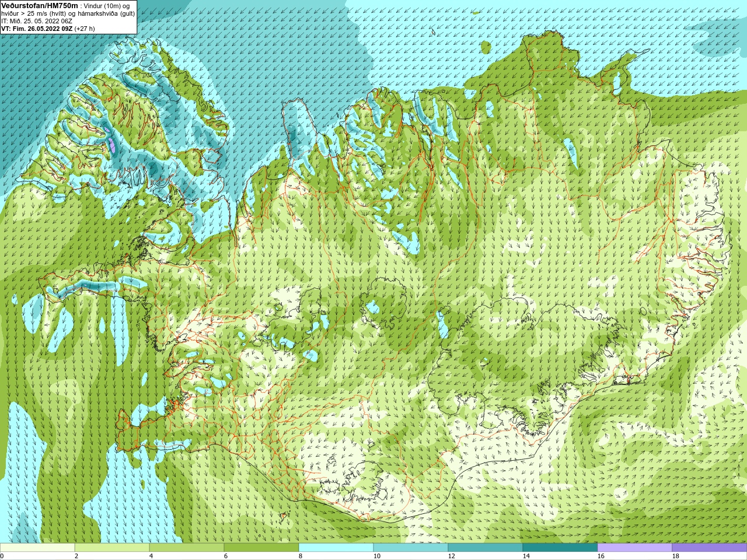This screenshot has height=560, width=747.
Task: Click the legend label "14"
Action: point(526,556)
